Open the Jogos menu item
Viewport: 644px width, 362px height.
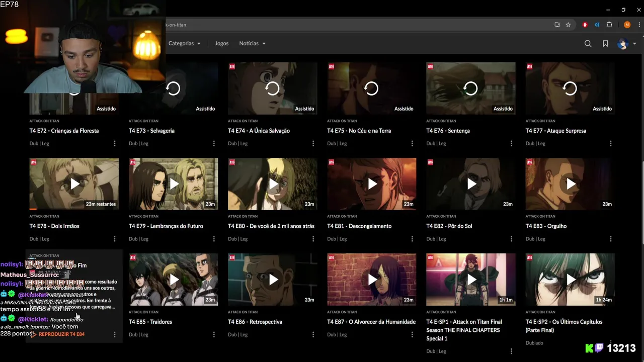(x=221, y=43)
